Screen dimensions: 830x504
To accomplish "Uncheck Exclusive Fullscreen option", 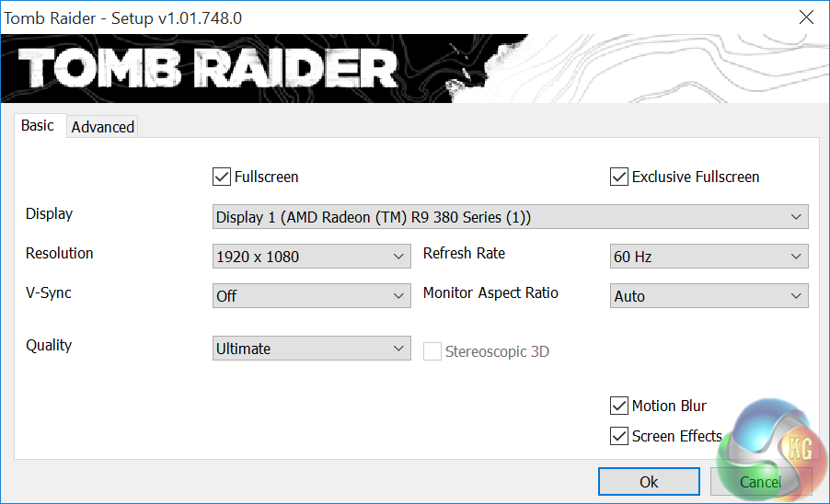I will click(x=618, y=177).
